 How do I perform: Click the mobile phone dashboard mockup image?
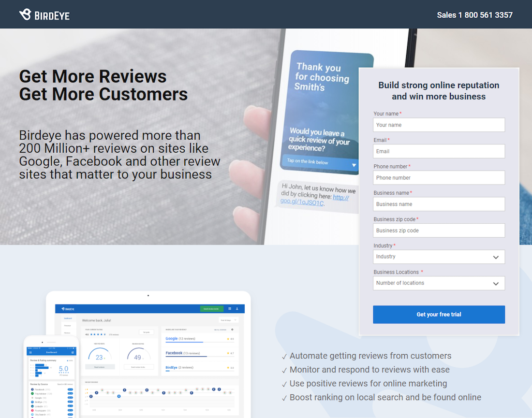click(x=51, y=377)
